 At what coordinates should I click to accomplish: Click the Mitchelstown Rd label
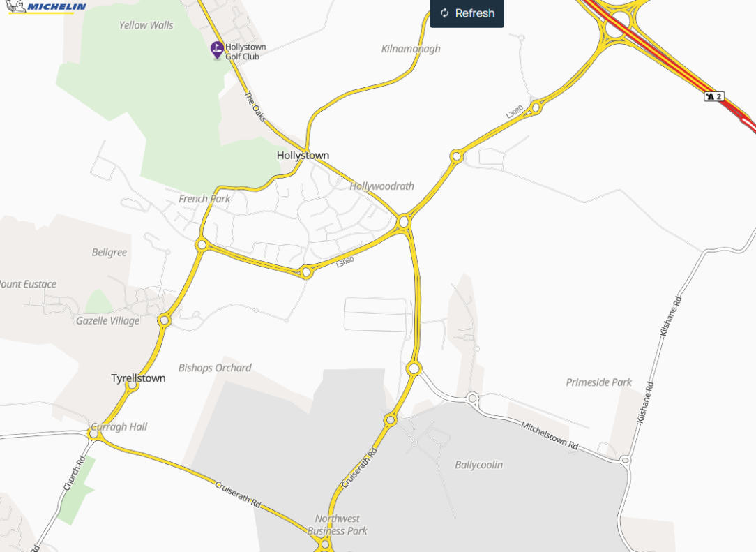pos(550,435)
